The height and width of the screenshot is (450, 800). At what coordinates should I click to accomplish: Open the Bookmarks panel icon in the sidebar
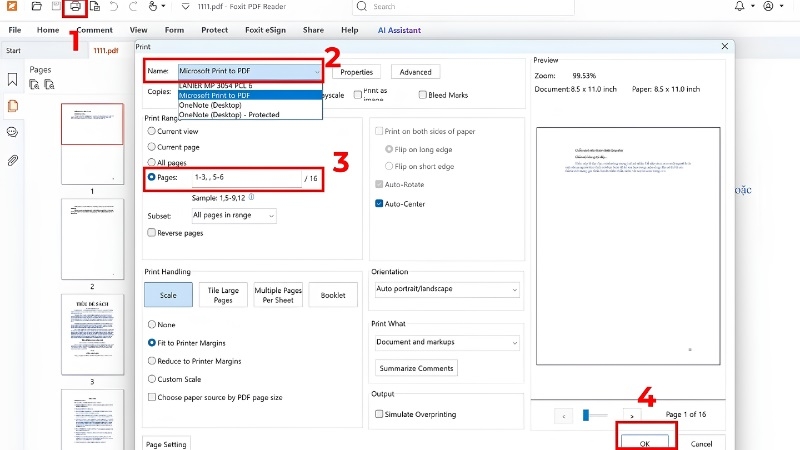(x=13, y=79)
